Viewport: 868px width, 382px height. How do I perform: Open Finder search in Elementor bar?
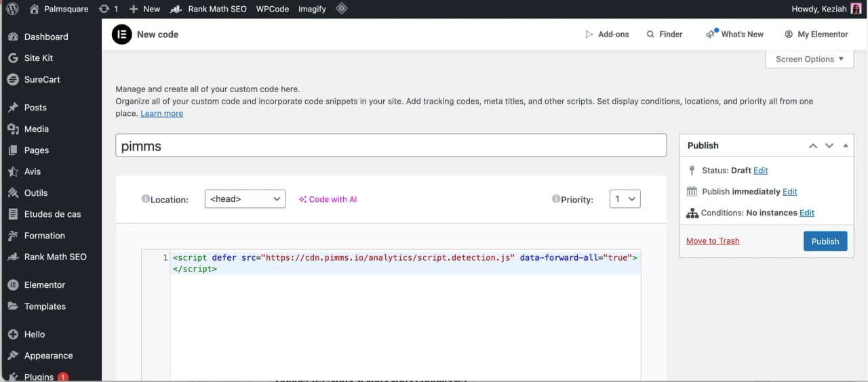coord(664,34)
